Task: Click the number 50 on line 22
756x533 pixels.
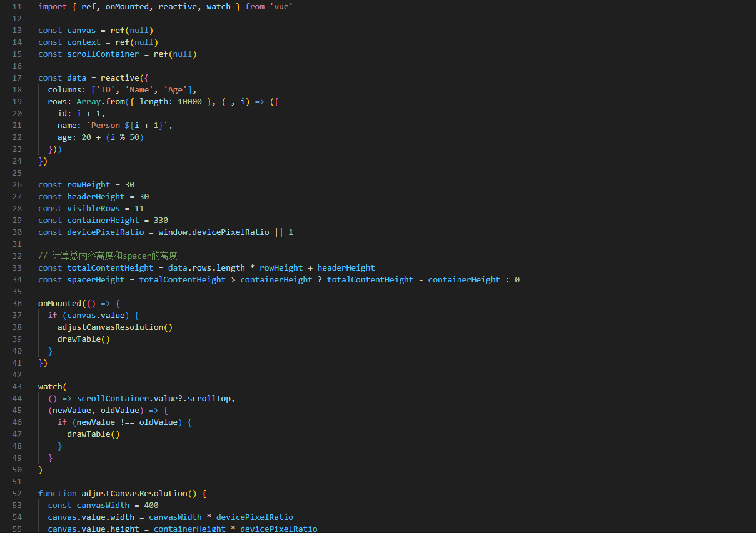Action: 134,137
